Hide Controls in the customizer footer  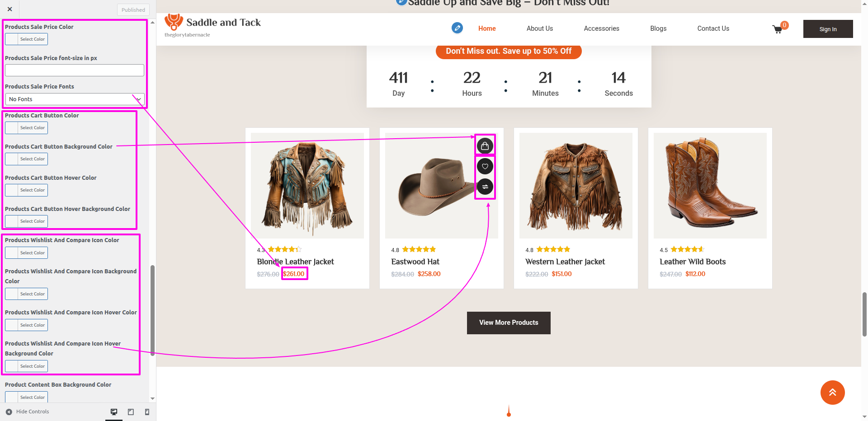(x=28, y=412)
